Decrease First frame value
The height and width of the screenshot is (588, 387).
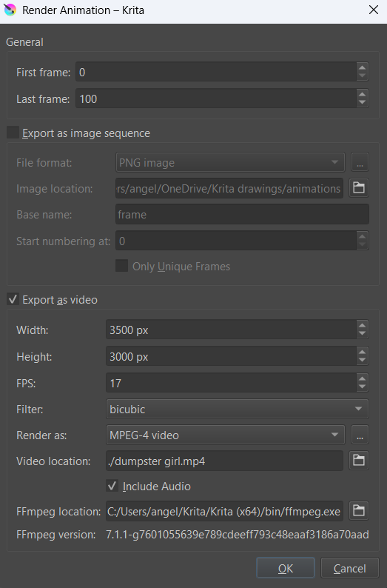point(362,76)
